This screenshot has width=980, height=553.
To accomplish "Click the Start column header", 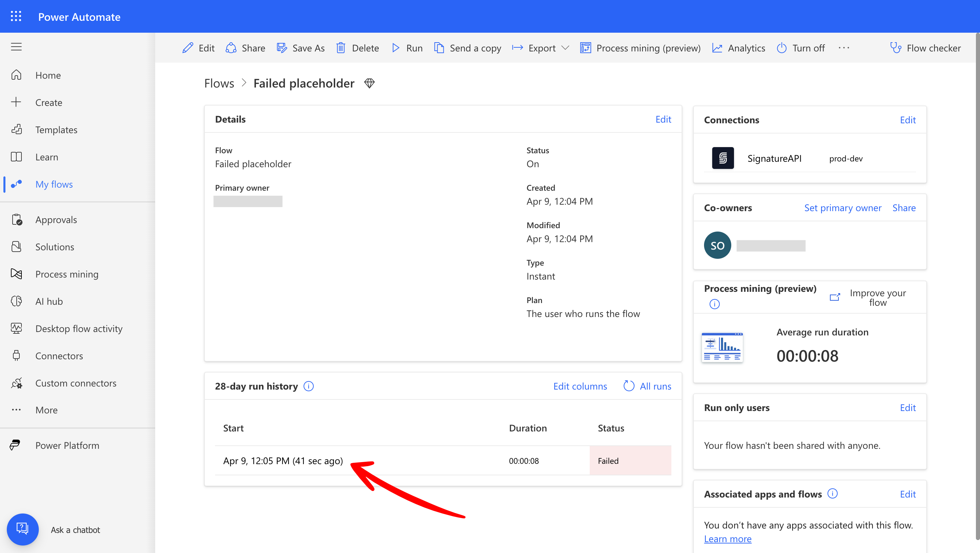I will [233, 428].
